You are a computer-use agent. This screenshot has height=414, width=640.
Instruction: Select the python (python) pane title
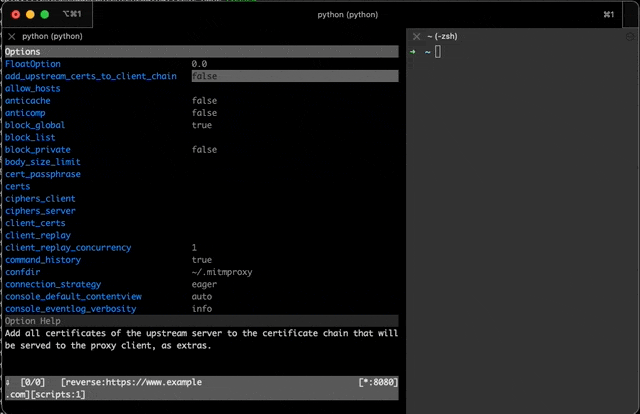point(52,36)
